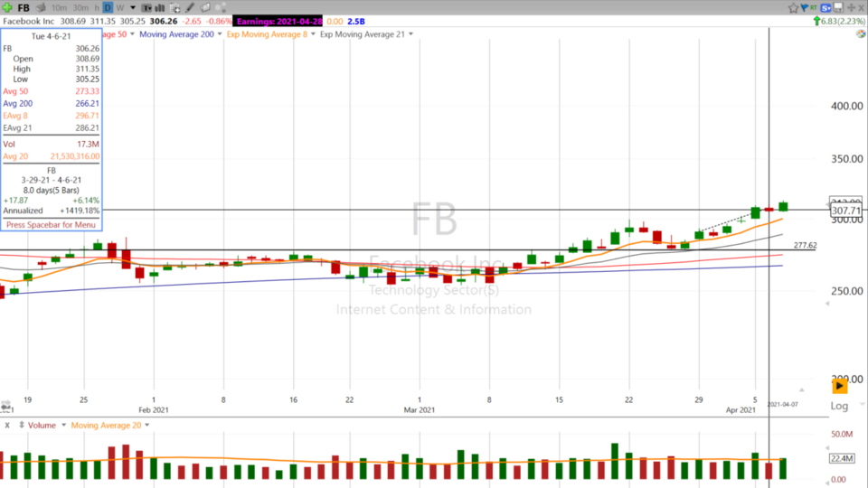868x488 pixels.
Task: Open the Exp Moving Average 21 dropdown arrow
Action: point(410,34)
